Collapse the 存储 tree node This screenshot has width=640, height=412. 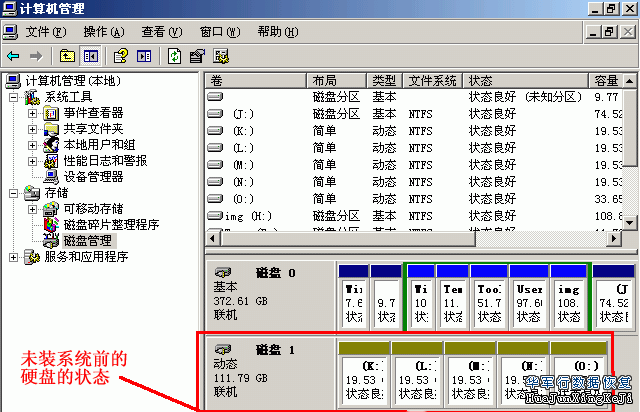[13, 193]
